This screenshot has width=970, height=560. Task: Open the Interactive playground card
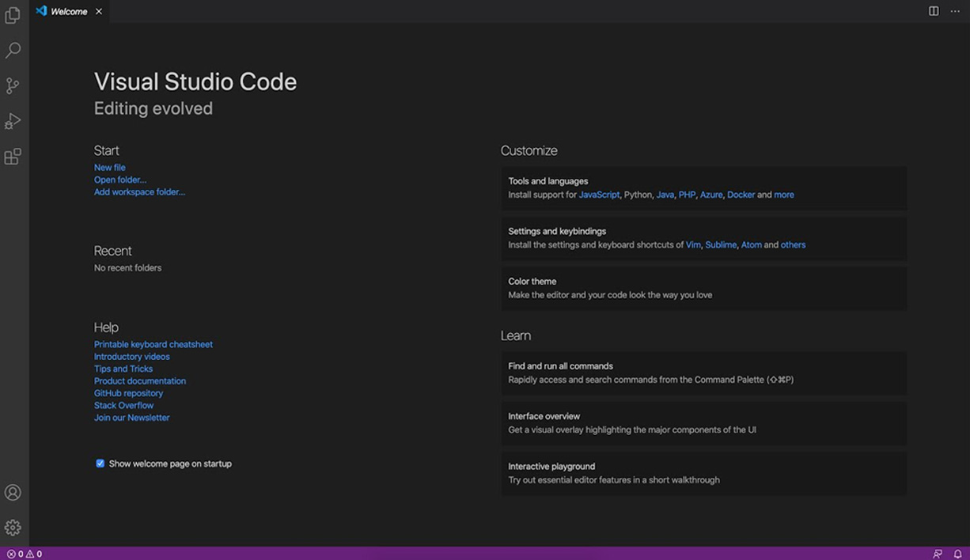(x=704, y=473)
